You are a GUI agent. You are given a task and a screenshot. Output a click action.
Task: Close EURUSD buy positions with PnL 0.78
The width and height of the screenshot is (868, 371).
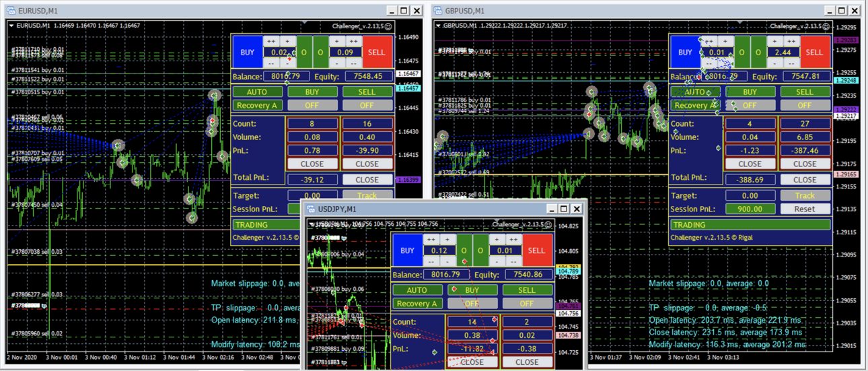click(312, 164)
